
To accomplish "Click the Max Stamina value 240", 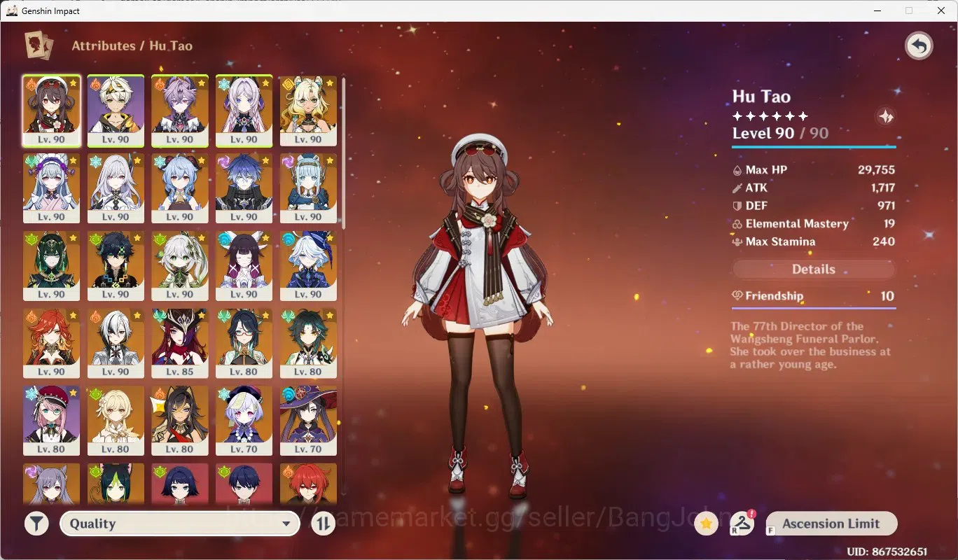I will tap(884, 241).
